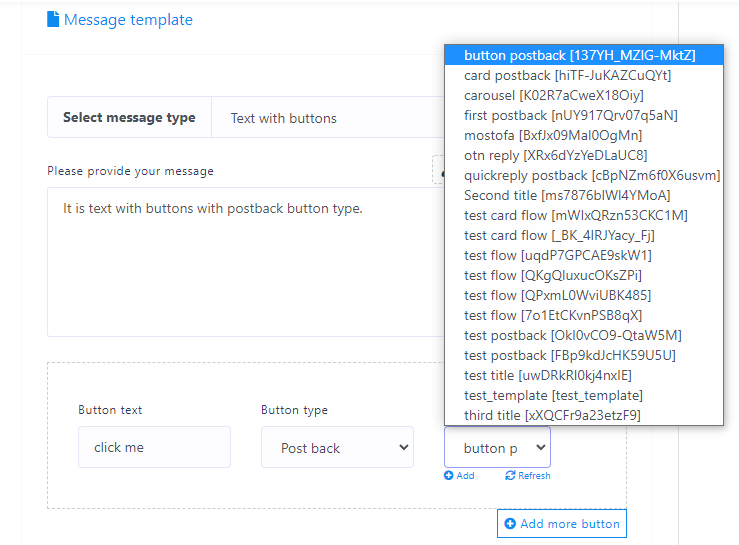Select the third title option
The image size is (739, 545).
tap(552, 415)
